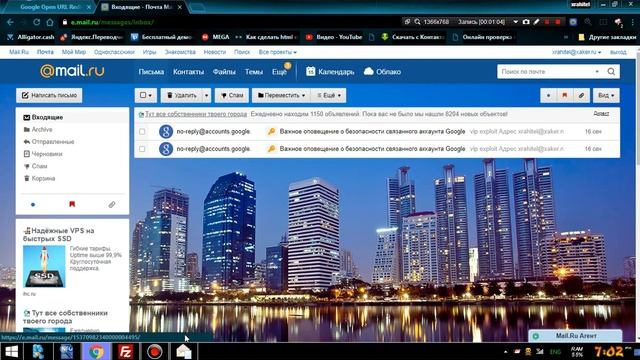Open the Calendar icon link
The image size is (640, 360).
[x=330, y=71]
